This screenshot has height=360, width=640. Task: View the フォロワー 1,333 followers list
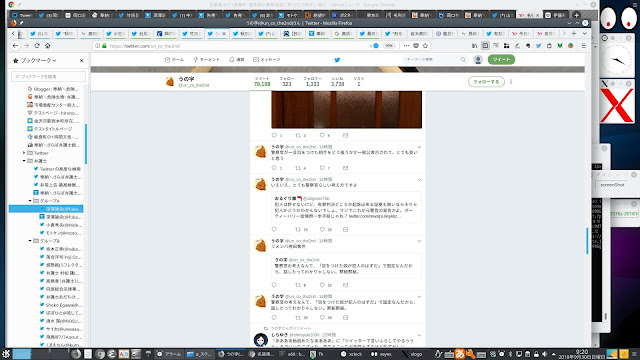tap(313, 81)
